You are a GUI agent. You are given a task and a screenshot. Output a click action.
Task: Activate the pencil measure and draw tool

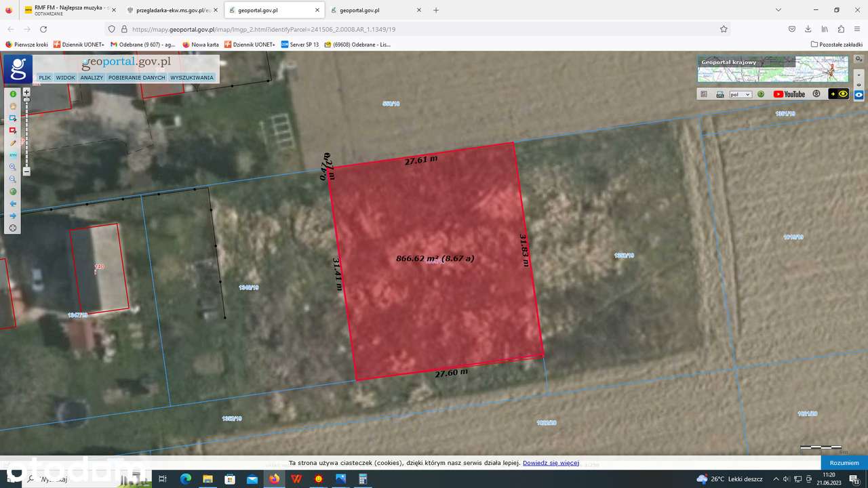click(x=13, y=143)
